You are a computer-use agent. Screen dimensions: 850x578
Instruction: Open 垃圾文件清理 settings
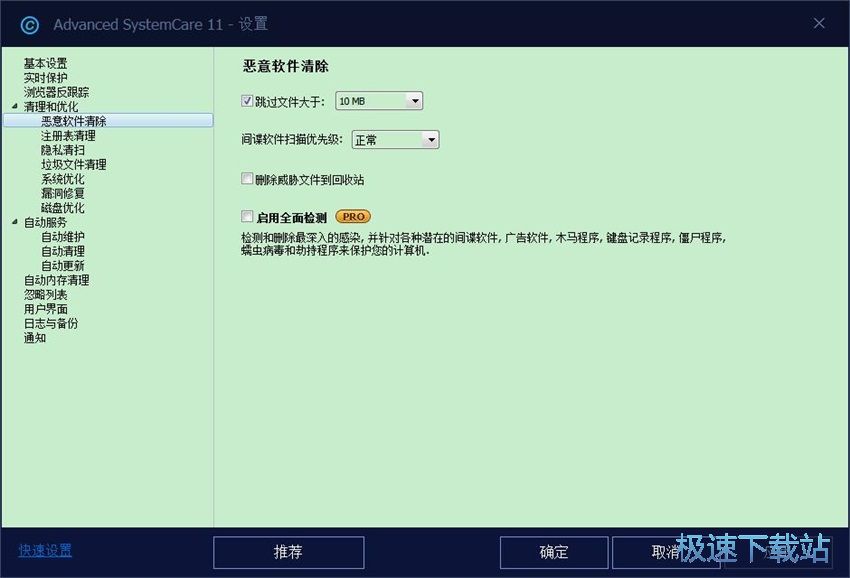pos(73,164)
